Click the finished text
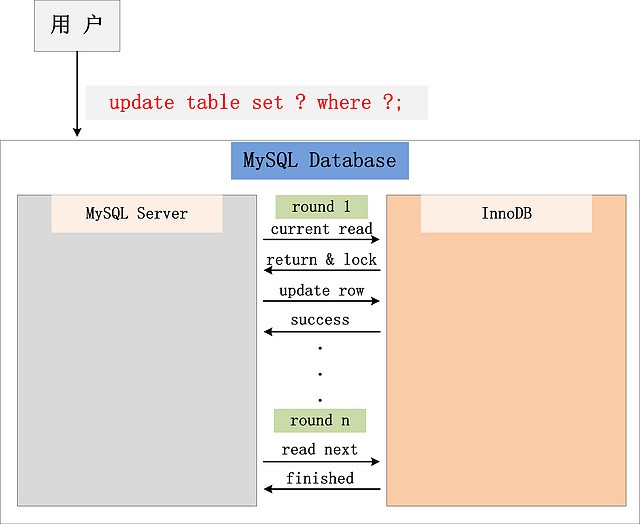The image size is (640, 524). 321,478
